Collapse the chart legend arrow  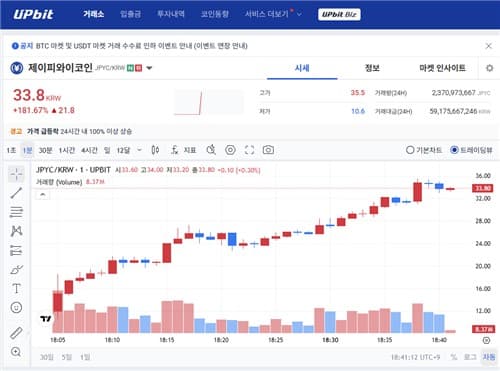(x=43, y=195)
